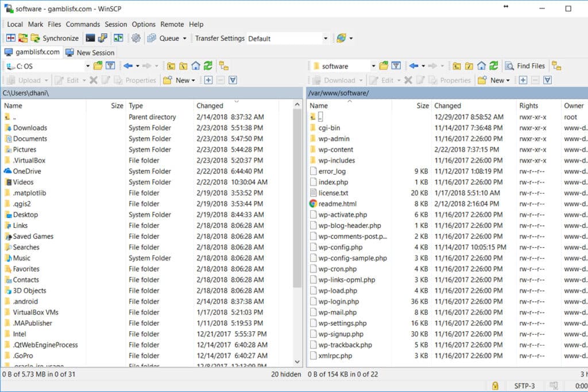Expand local back history dropdown arrow
This screenshot has height=392, width=588.
click(x=138, y=66)
